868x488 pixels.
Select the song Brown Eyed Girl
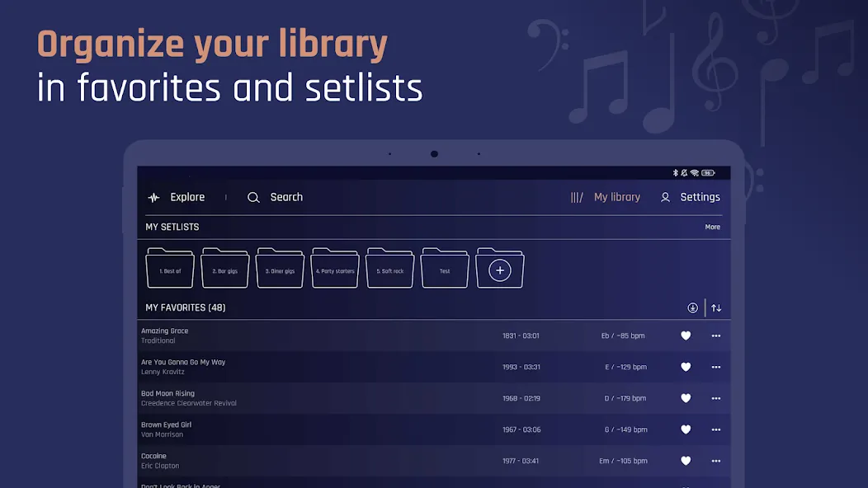click(166, 425)
